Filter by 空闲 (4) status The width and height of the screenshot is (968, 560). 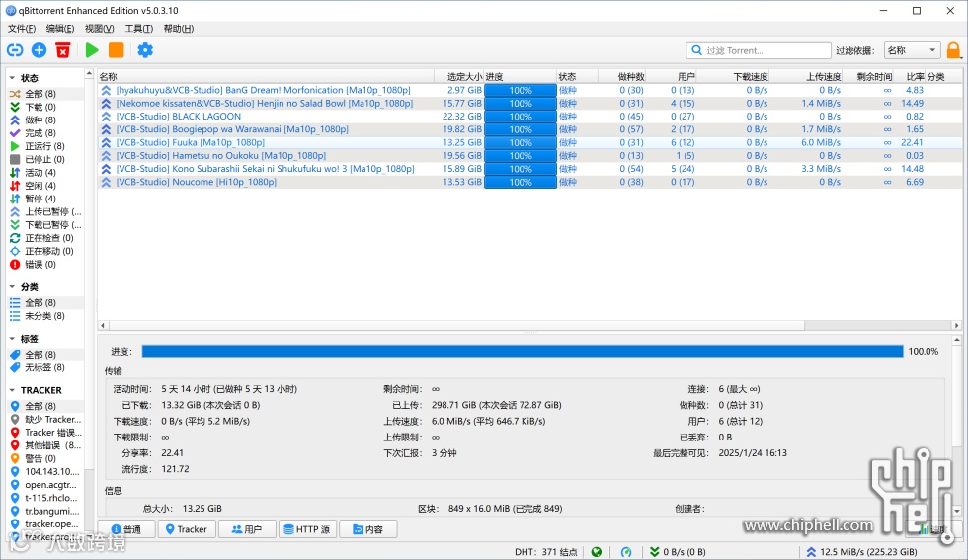(x=34, y=186)
